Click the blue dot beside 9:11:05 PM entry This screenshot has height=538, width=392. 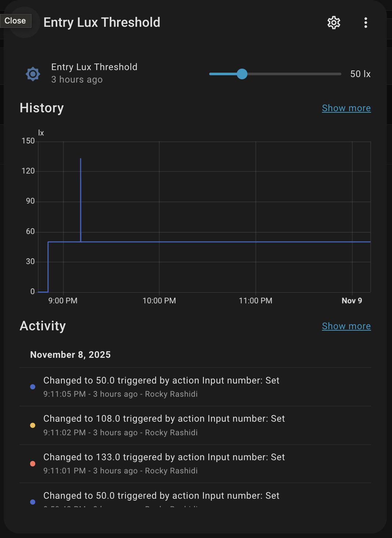pos(33,387)
